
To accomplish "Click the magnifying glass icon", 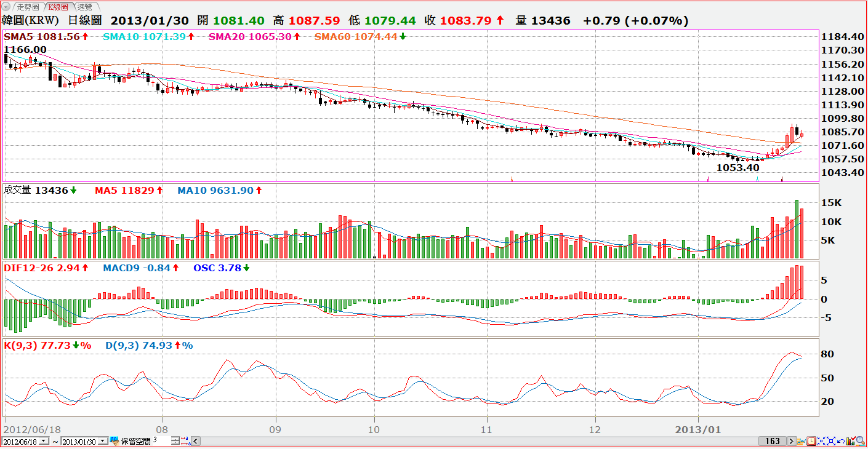I will tap(861, 441).
